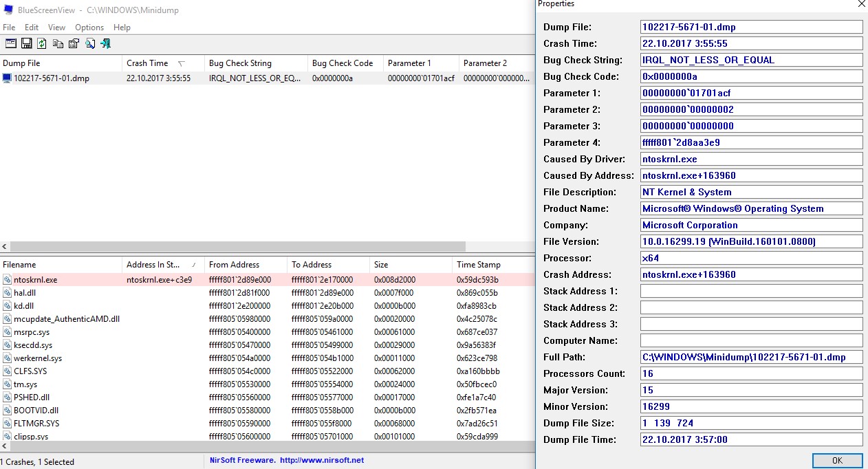This screenshot has height=469, width=868.
Task: Click '1 Crashes, 1 Selected' status text
Action: pos(37,462)
